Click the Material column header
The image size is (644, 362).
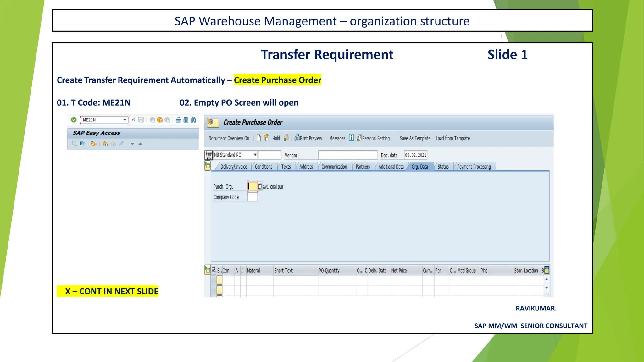pos(260,271)
